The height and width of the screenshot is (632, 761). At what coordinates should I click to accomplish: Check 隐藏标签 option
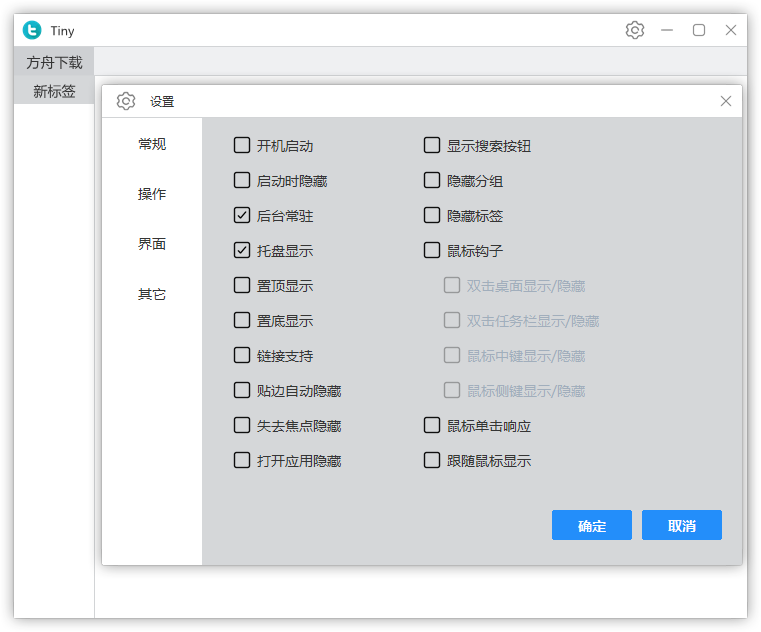pos(432,215)
